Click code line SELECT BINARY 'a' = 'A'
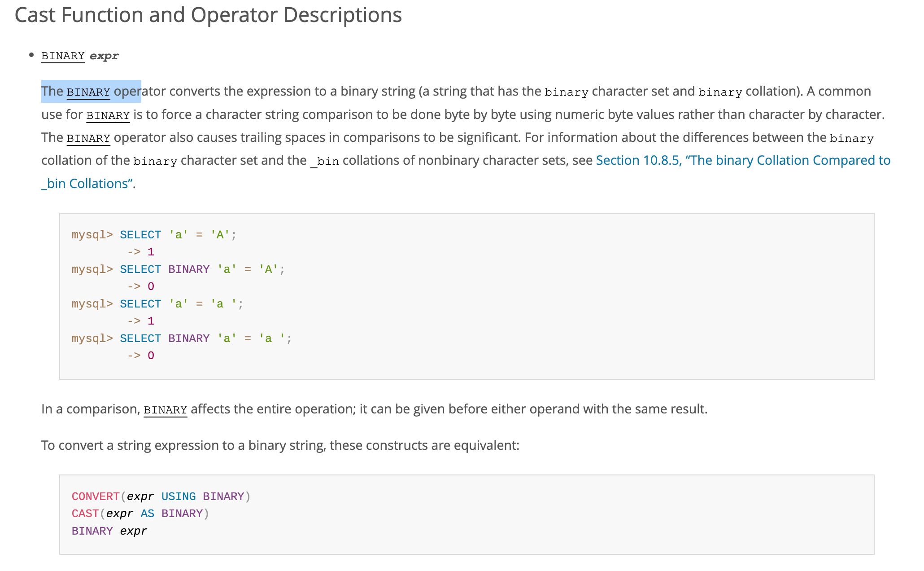924x571 pixels. pyautogui.click(x=202, y=269)
